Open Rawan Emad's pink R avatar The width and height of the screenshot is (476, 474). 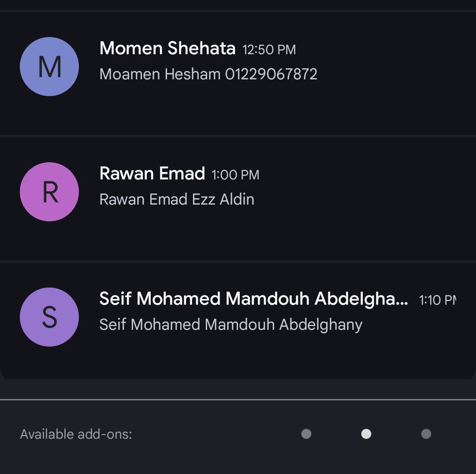49,192
